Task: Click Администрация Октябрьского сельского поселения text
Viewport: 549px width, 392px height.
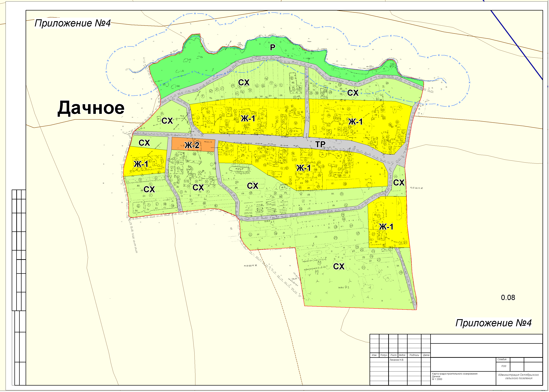Action: (x=518, y=377)
